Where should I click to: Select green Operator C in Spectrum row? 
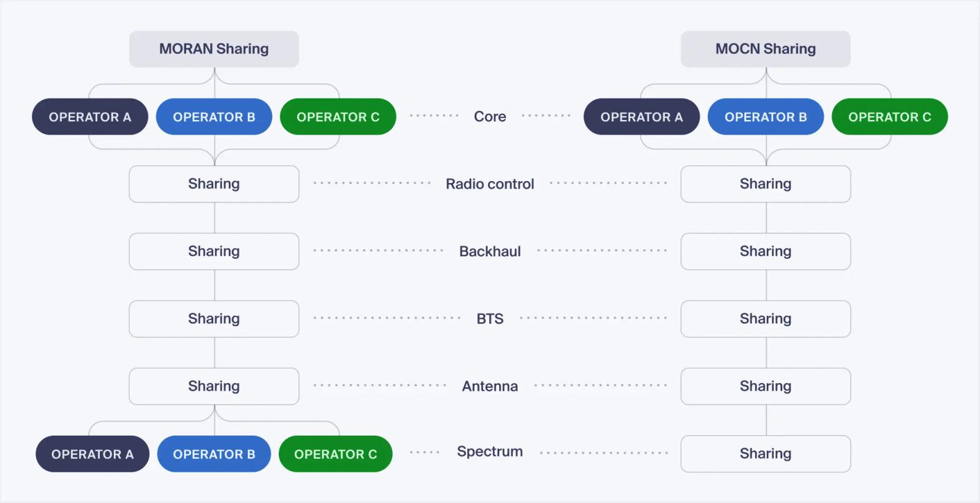[x=336, y=454]
